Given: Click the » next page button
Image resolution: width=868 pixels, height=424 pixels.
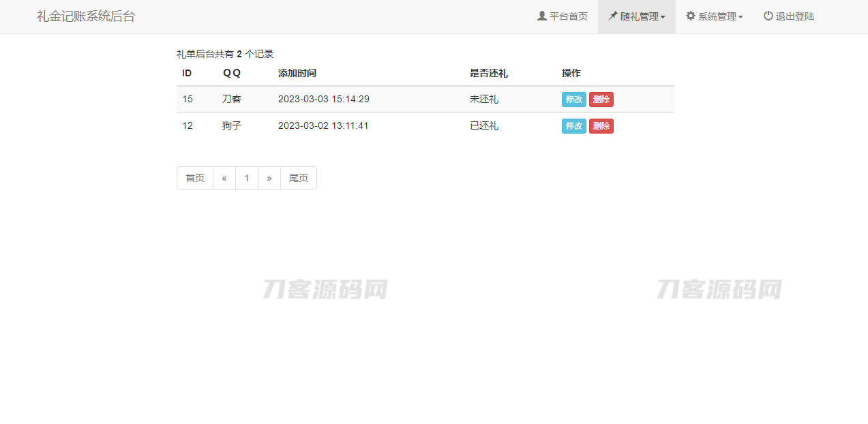Looking at the screenshot, I should pyautogui.click(x=269, y=178).
